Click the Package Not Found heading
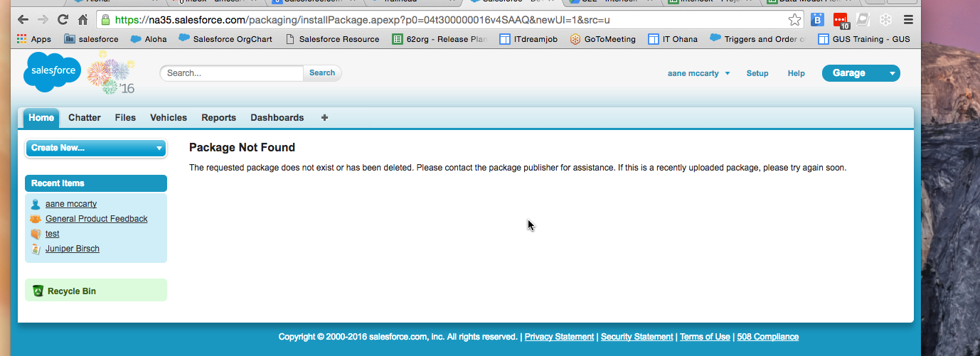 click(x=242, y=148)
